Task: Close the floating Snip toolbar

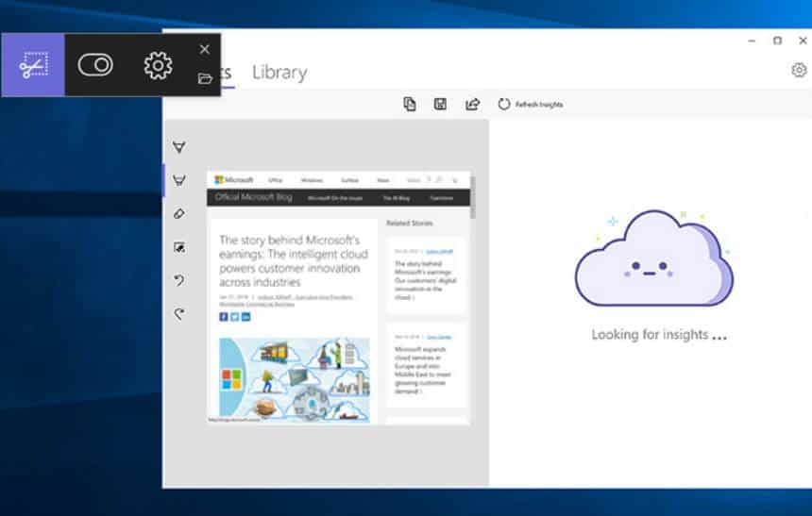Action: 205,49
